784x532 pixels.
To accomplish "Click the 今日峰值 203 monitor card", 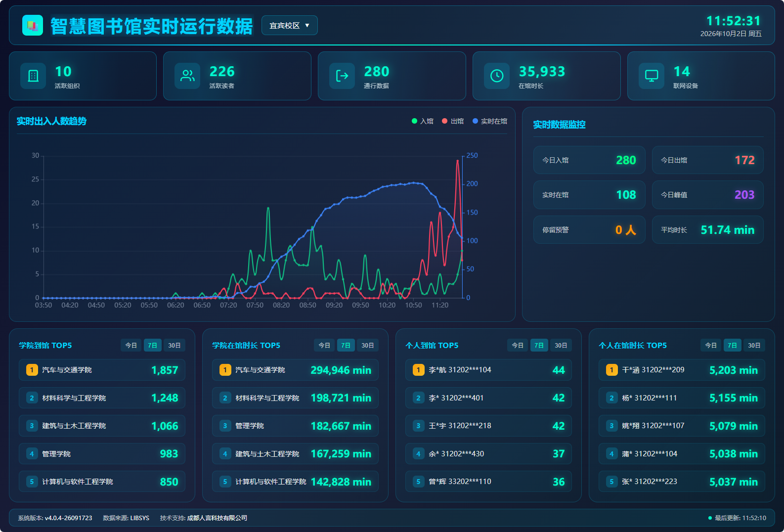I will coord(708,195).
